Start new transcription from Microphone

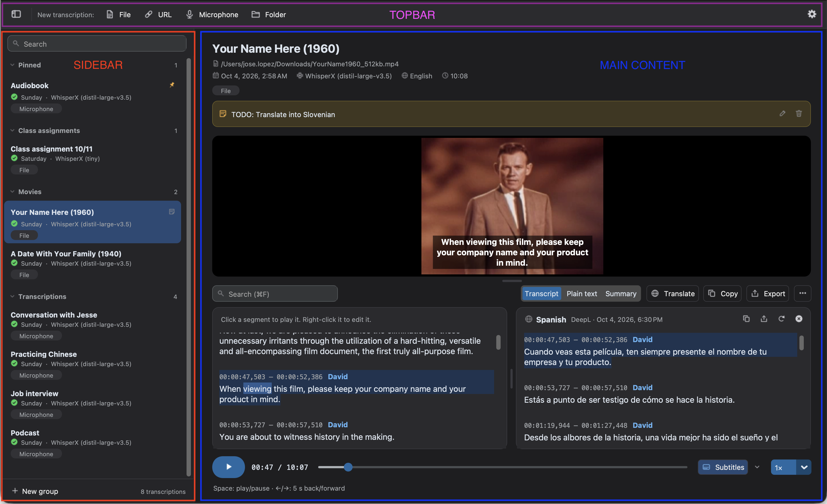(x=212, y=14)
